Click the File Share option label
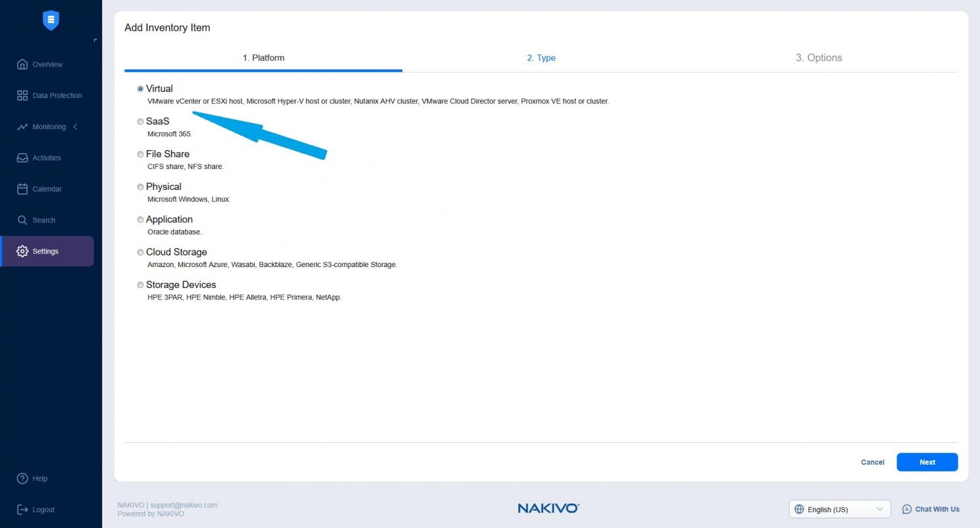The height and width of the screenshot is (528, 980). [x=168, y=154]
